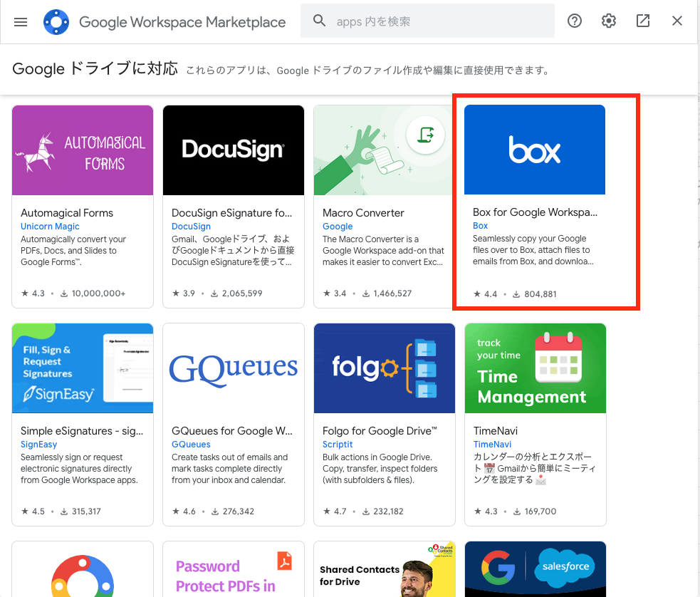Click the Macro Converter title
This screenshot has height=597, width=700.
click(x=363, y=213)
